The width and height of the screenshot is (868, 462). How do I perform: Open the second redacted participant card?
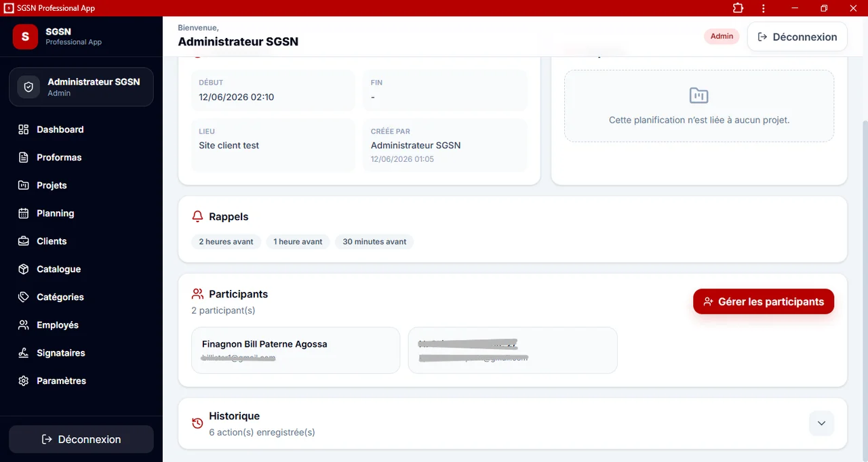(513, 350)
